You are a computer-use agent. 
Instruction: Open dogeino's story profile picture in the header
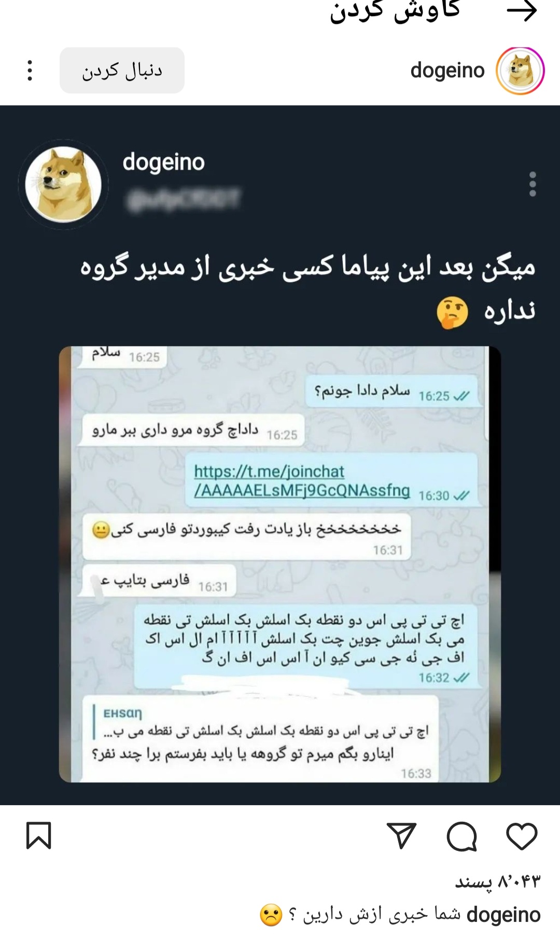520,71
